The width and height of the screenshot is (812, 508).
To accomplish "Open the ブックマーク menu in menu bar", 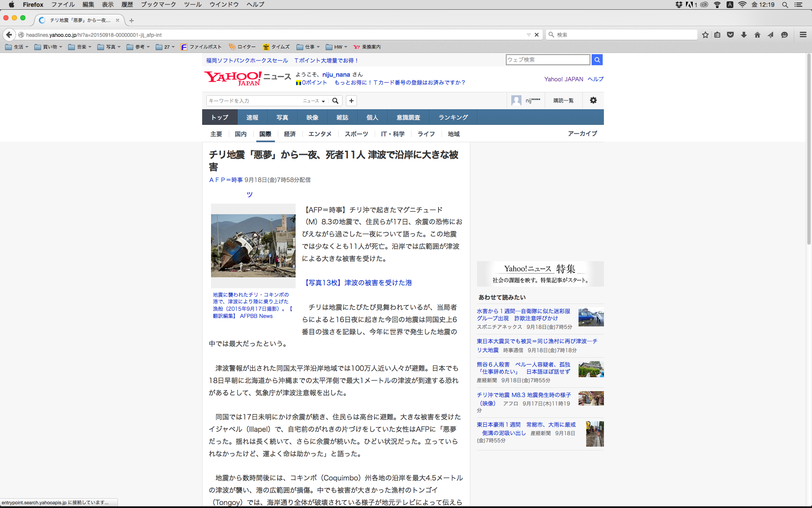I will pos(158,5).
